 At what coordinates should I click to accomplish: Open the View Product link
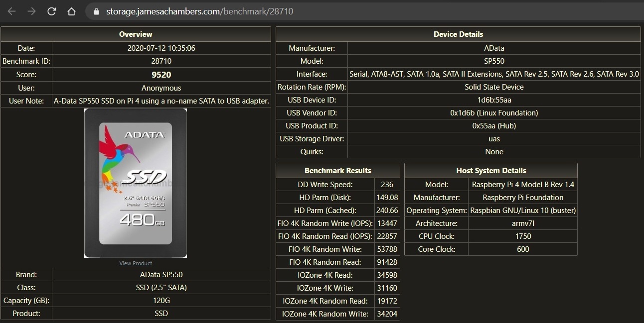pos(136,263)
